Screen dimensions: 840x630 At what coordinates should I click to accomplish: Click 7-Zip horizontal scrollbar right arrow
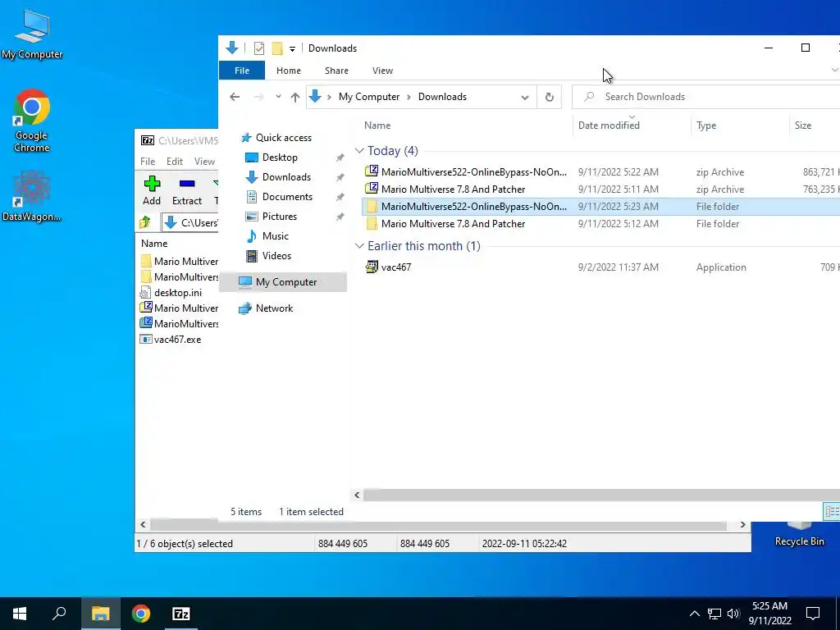coord(742,524)
